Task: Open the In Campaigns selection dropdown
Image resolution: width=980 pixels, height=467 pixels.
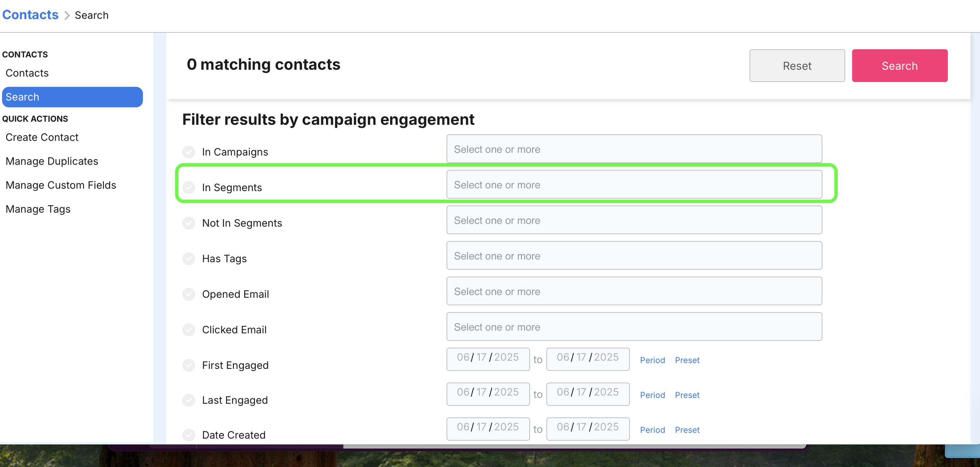Action: pyautogui.click(x=634, y=149)
